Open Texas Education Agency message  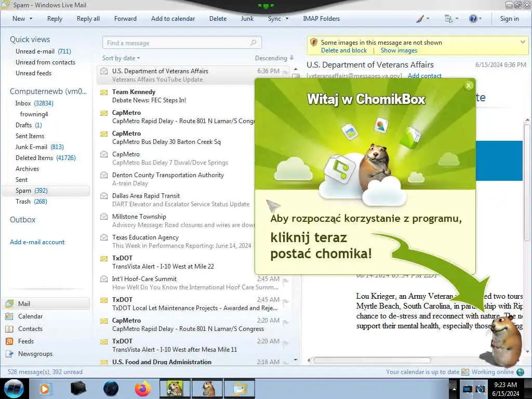click(x=177, y=241)
